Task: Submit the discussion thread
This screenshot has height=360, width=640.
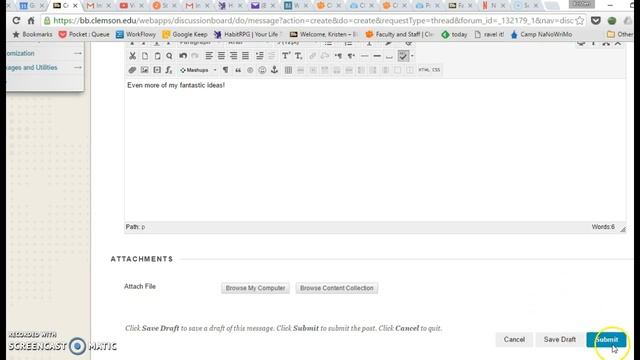Action: point(607,340)
